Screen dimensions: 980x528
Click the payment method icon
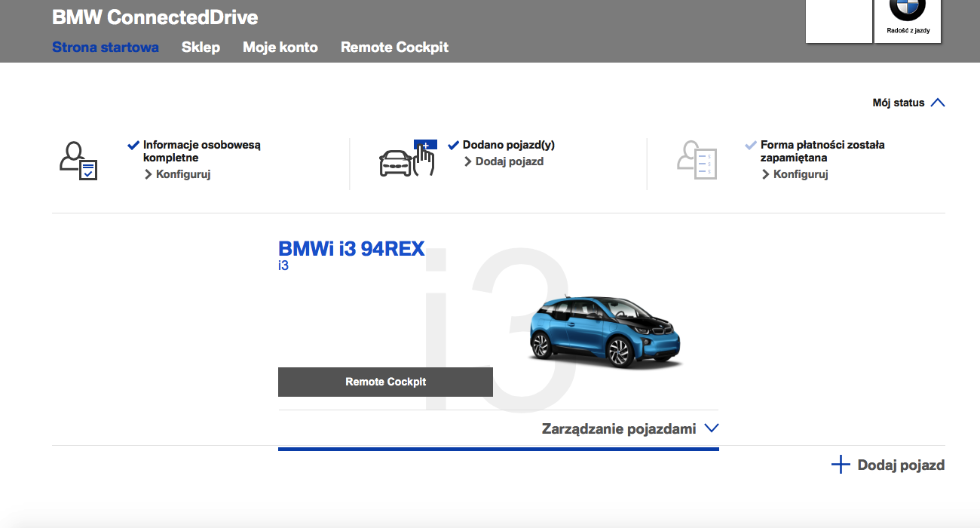tap(697, 160)
